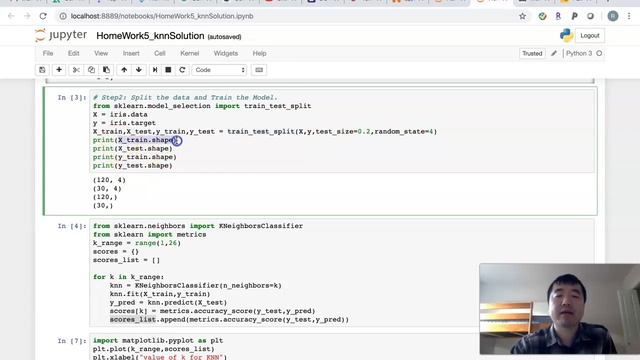
Task: Bookmark this page with the star icon
Action: [x=522, y=16]
